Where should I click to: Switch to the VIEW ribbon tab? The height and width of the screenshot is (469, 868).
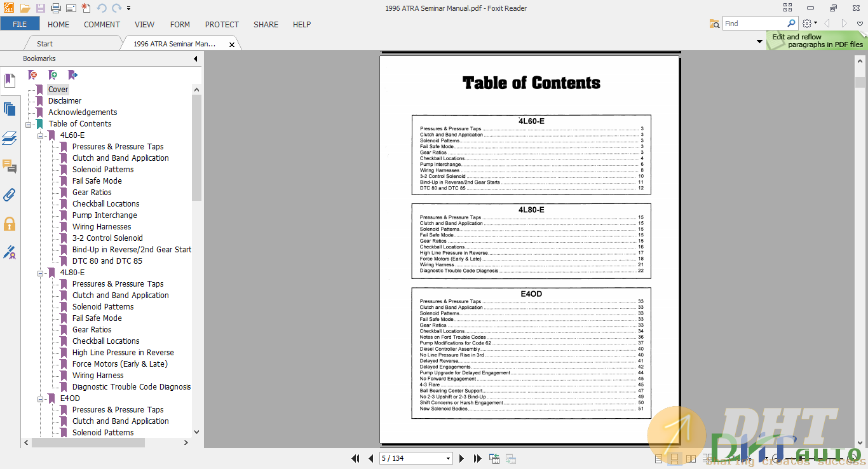tap(145, 24)
